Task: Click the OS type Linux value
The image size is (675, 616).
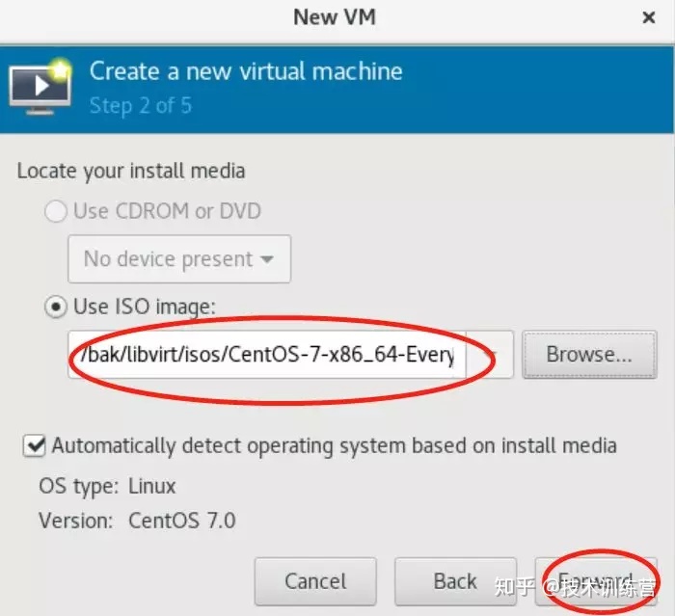Action: 152,487
